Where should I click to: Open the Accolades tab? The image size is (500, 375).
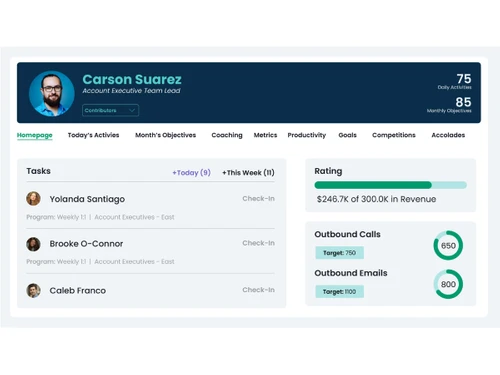pos(448,135)
